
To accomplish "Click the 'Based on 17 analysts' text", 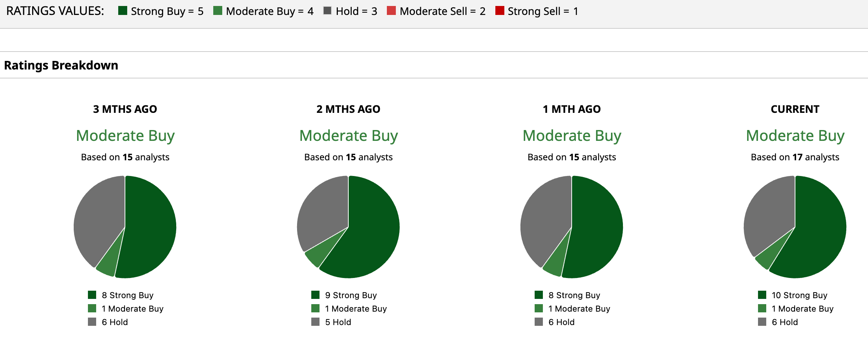I will pyautogui.click(x=795, y=157).
